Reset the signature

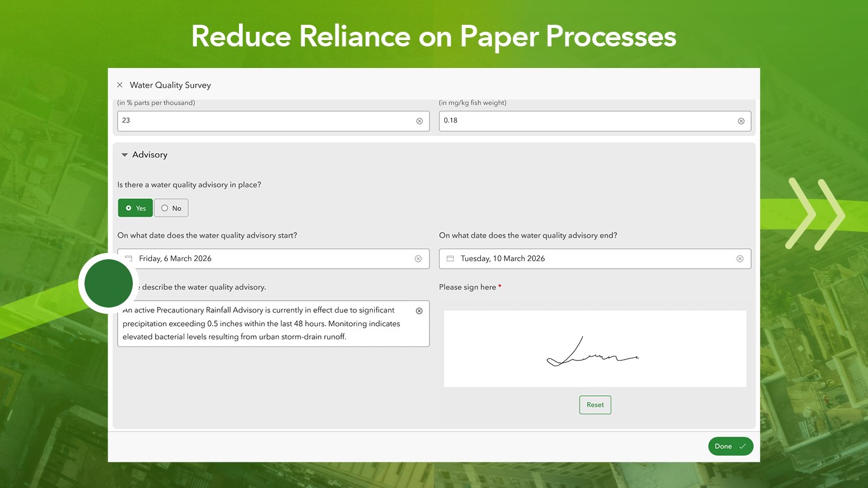point(595,405)
